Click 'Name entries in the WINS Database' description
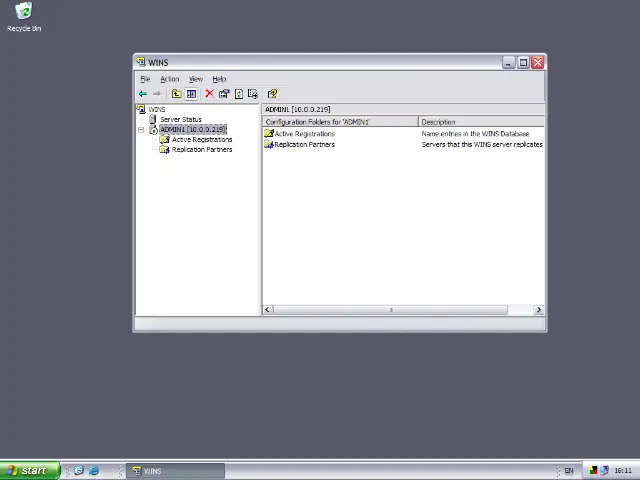This screenshot has height=480, width=640. click(475, 133)
